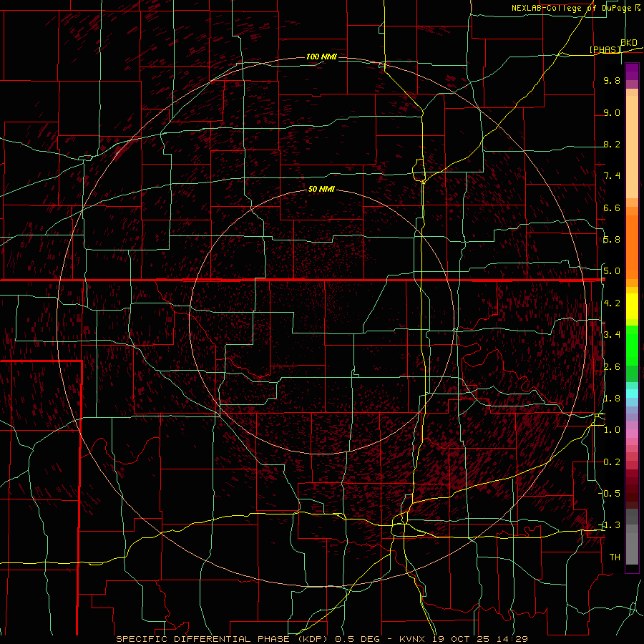Click the 9.0 scale value

pos(612,112)
